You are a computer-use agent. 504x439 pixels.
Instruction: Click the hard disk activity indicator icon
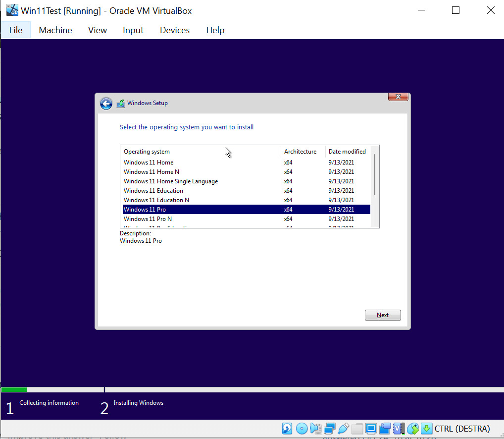[x=287, y=429]
